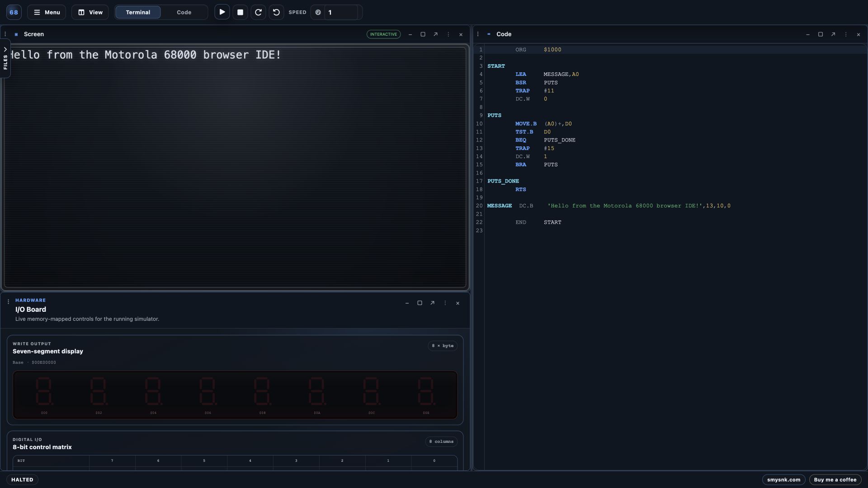868x488 pixels.
Task: Click the RTS instruction on line 18
Action: coord(520,190)
